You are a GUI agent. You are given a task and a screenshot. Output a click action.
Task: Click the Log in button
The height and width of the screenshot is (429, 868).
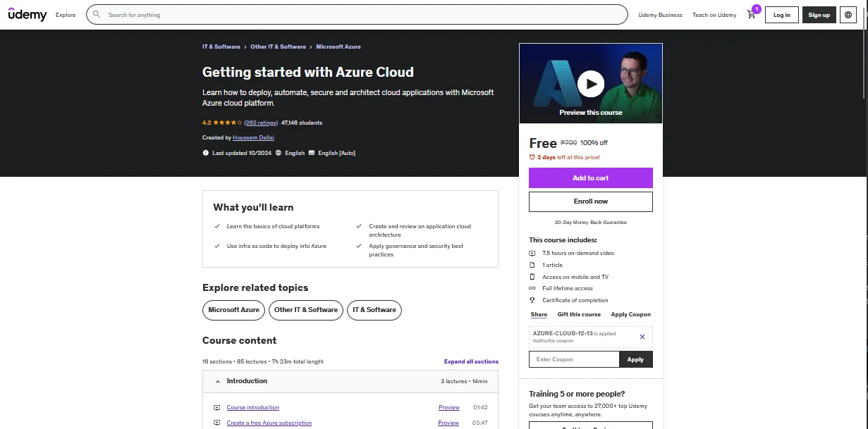click(782, 15)
